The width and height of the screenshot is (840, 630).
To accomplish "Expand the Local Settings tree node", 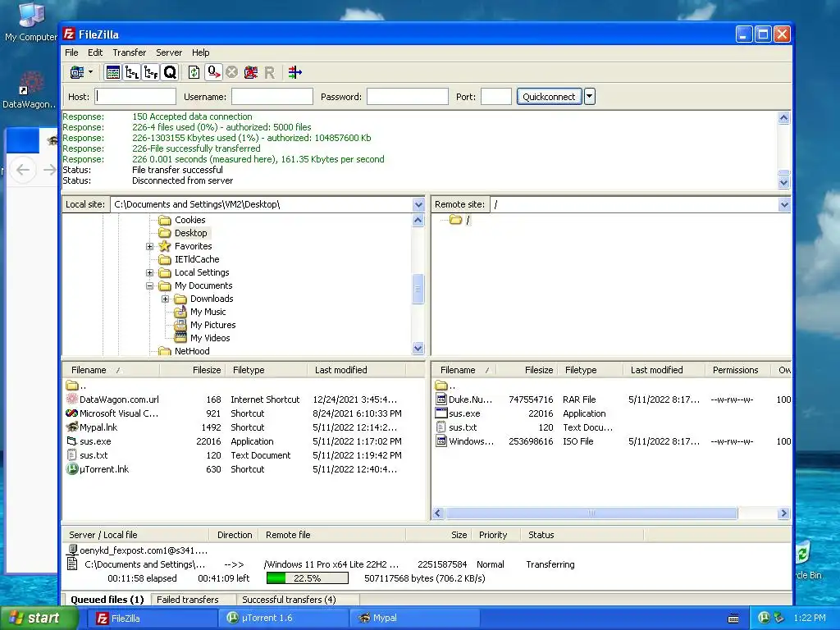I will point(149,272).
